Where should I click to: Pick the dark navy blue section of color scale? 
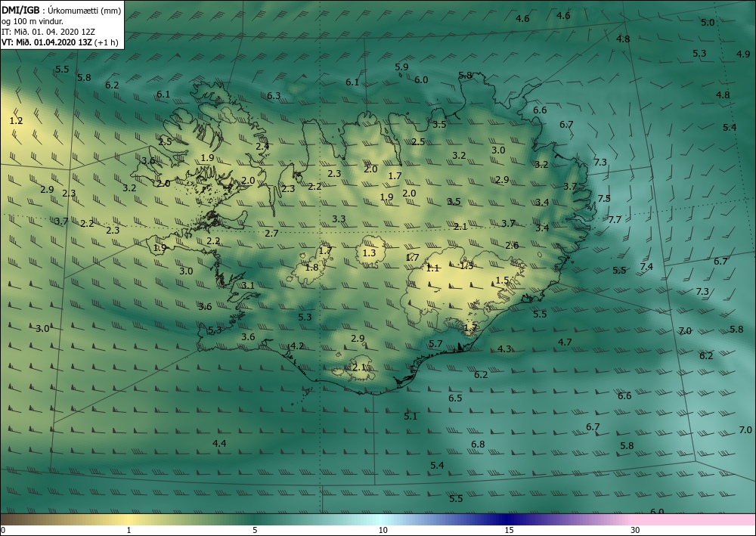(x=507, y=519)
